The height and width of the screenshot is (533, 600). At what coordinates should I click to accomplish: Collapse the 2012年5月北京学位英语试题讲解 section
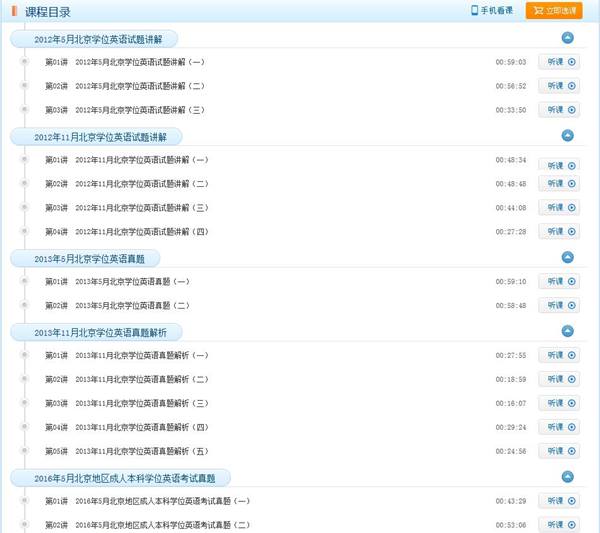567,38
